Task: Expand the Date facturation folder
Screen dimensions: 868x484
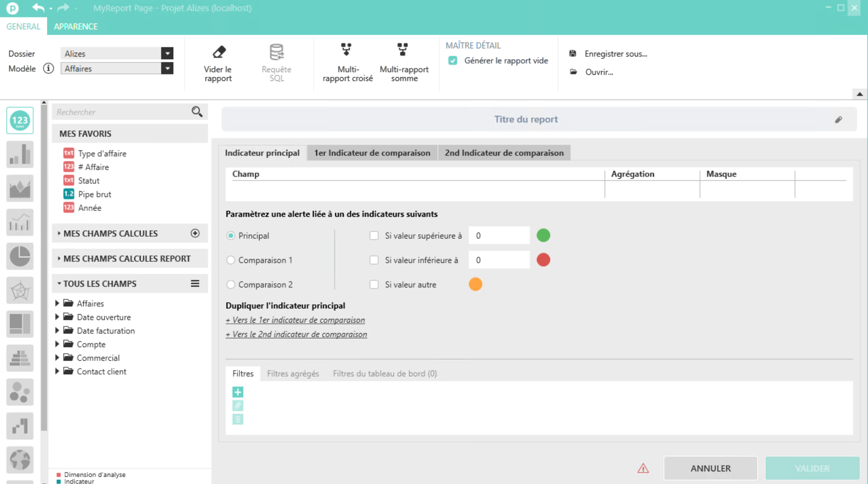Action: coord(57,331)
